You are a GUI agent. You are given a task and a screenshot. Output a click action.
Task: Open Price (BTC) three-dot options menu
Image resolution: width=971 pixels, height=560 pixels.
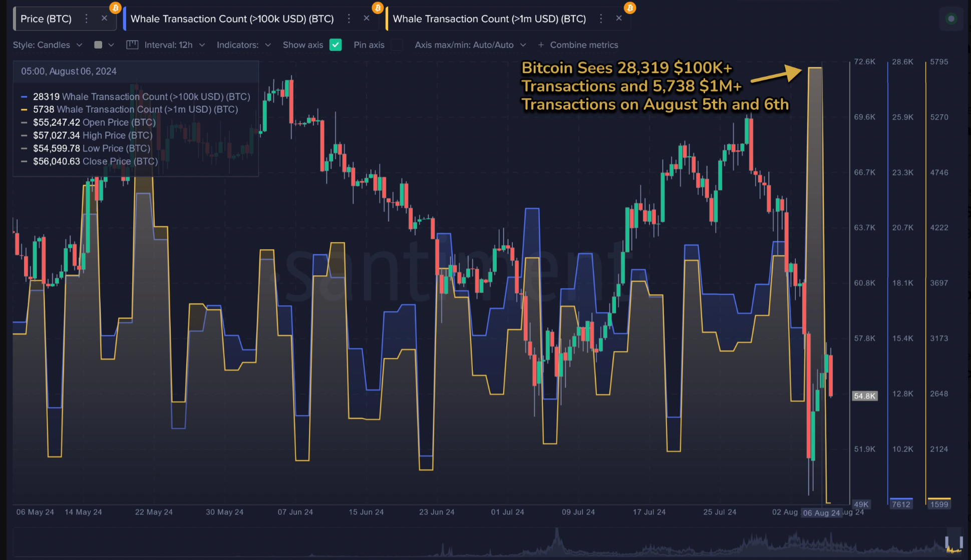[x=87, y=19]
